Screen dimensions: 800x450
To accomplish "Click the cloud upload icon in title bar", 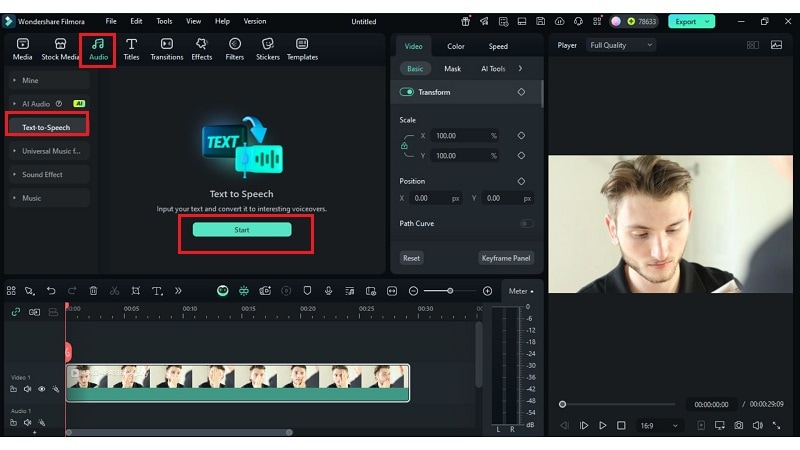I will (x=560, y=21).
